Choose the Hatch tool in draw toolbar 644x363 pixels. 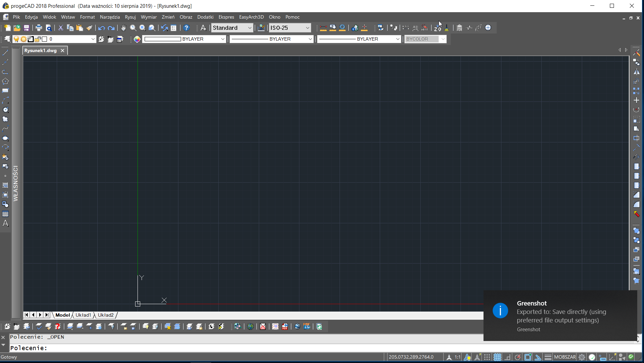(x=5, y=185)
